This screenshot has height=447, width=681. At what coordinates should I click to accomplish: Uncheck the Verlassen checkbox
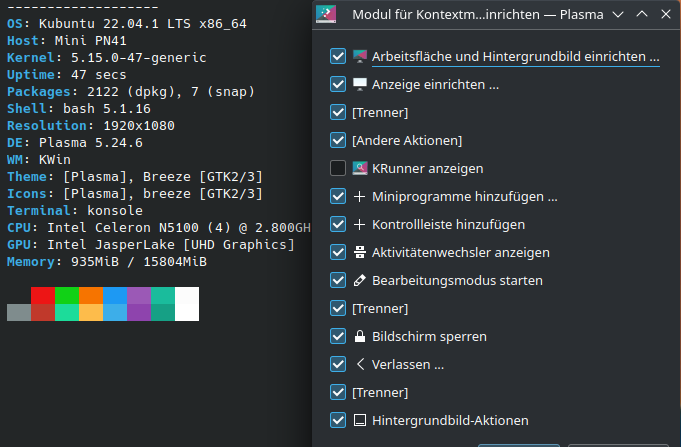(x=338, y=364)
